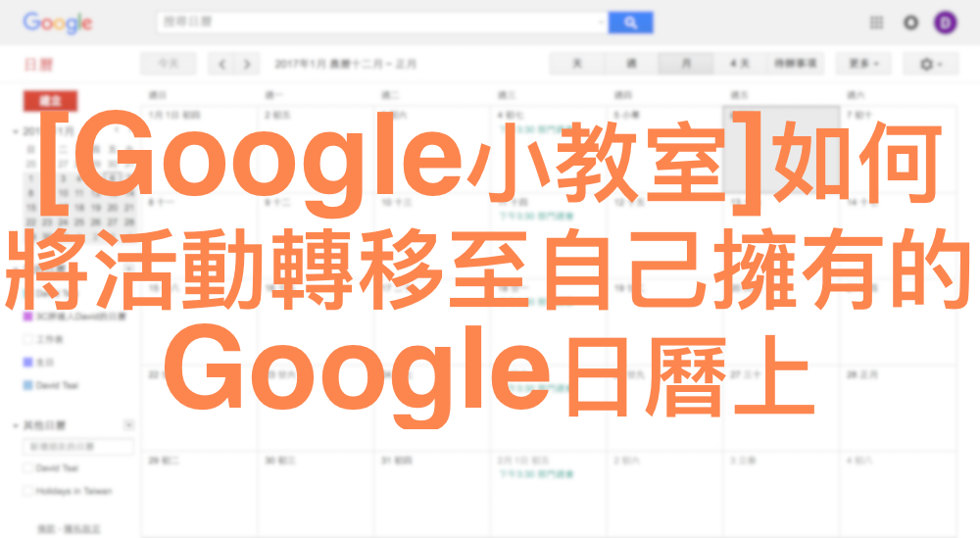The image size is (980, 538).
Task: Switch to the 4 天 view
Action: 740,64
